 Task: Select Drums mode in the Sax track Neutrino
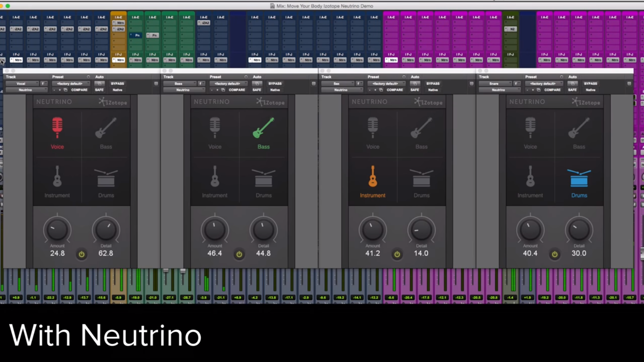click(x=421, y=182)
